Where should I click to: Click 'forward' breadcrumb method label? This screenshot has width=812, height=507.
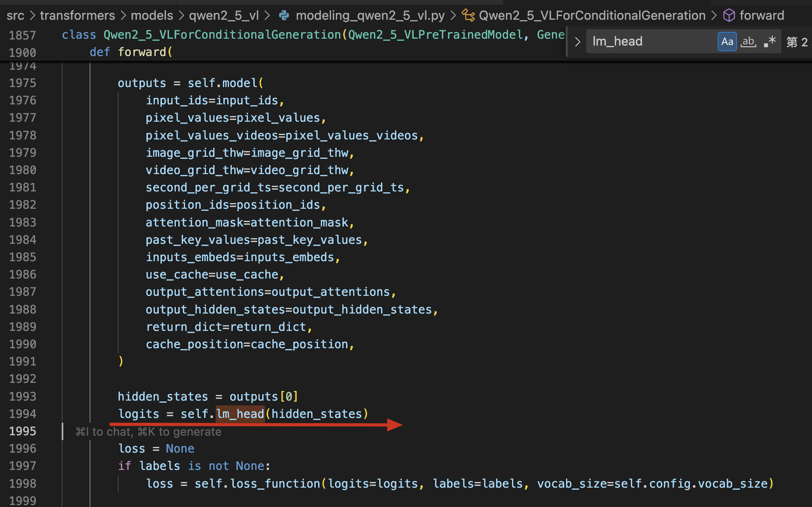tap(762, 16)
